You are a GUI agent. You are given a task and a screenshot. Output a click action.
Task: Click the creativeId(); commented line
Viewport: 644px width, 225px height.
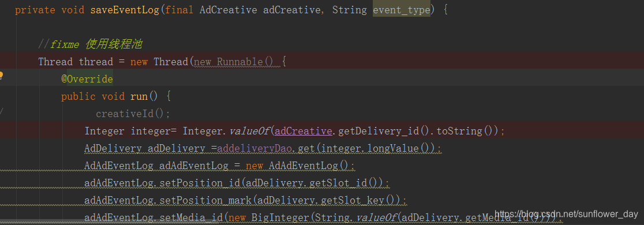(133, 114)
